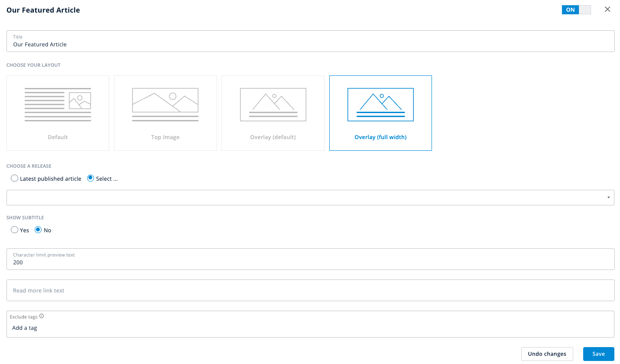
Task: Click the Exclude tags info icon
Action: click(42, 316)
